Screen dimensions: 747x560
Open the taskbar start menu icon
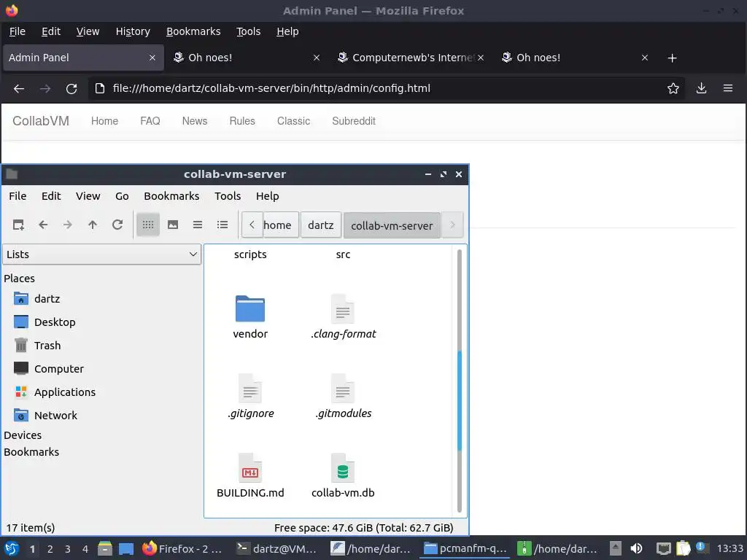pyautogui.click(x=12, y=549)
